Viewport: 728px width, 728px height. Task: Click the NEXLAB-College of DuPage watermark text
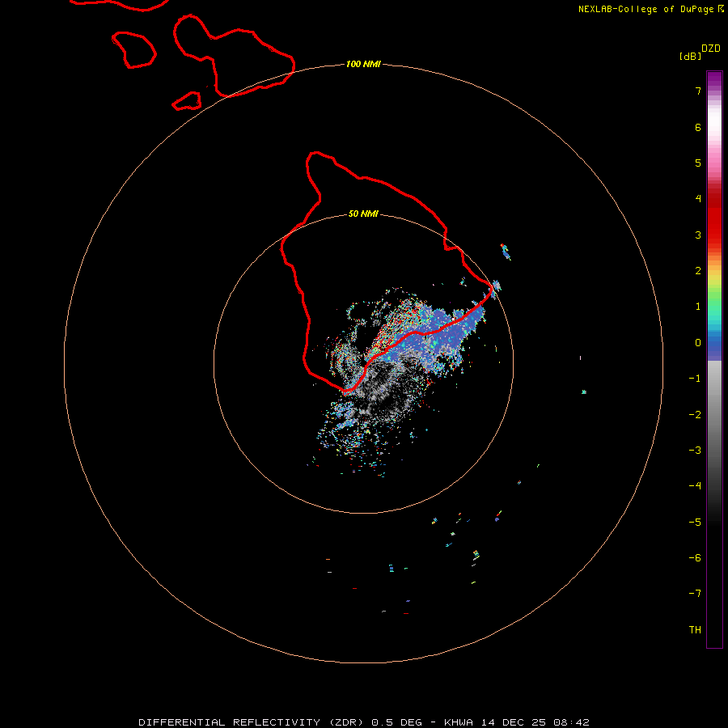651,9
